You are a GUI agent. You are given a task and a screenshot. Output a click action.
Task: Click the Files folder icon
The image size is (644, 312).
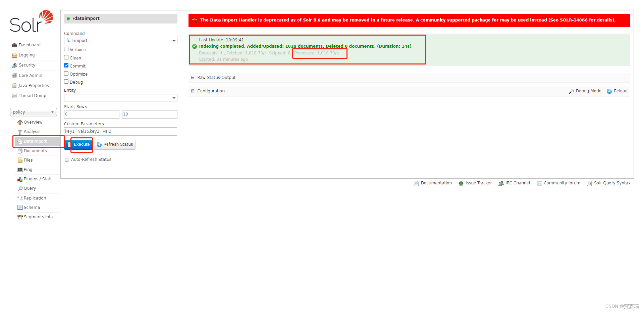20,160
